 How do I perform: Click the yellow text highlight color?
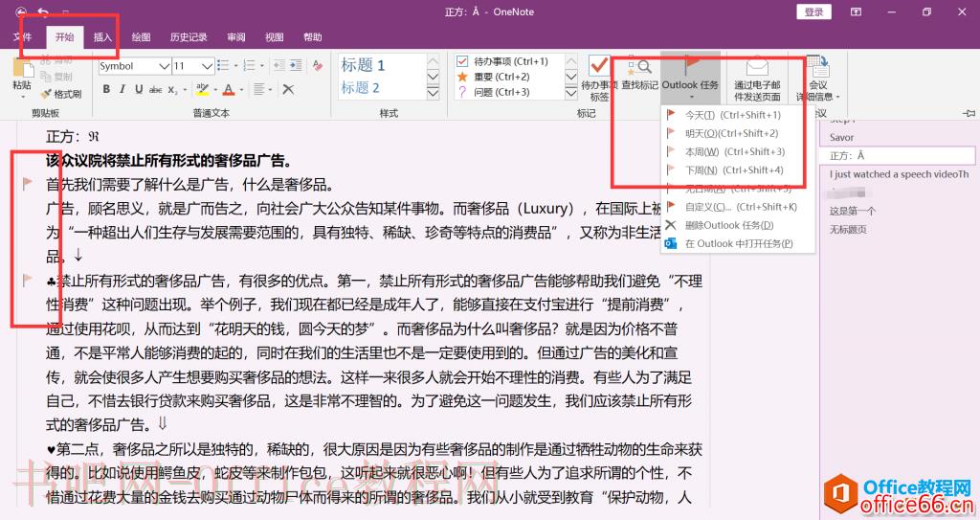click(203, 89)
